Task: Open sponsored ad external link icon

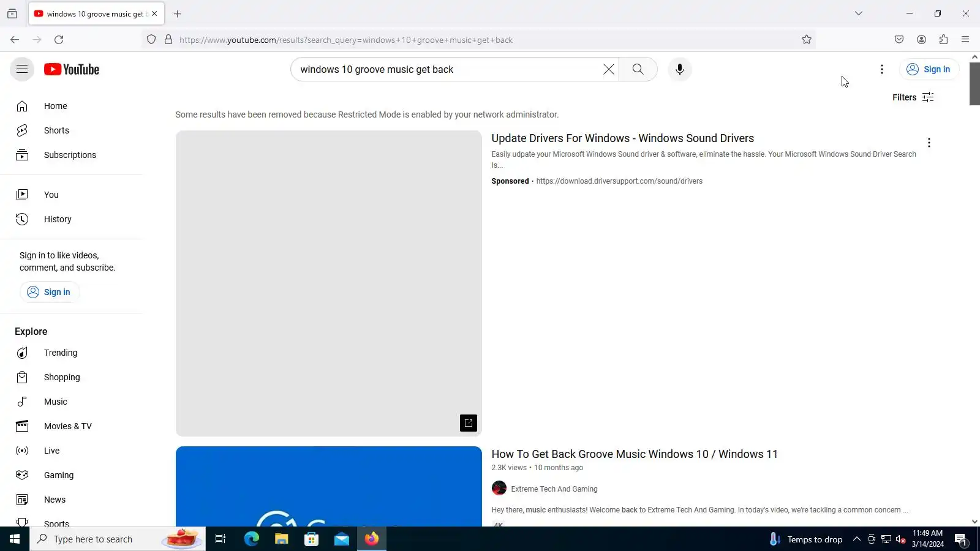Action: pos(469,423)
